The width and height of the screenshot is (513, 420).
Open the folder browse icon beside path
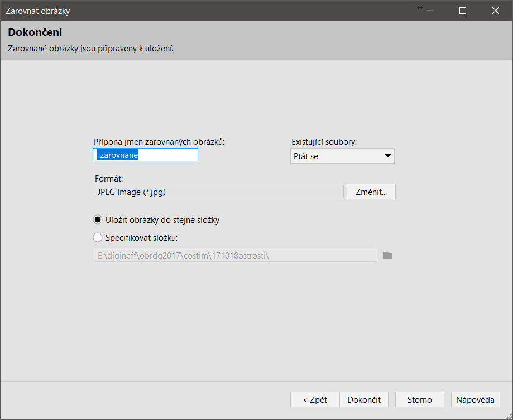click(x=388, y=256)
